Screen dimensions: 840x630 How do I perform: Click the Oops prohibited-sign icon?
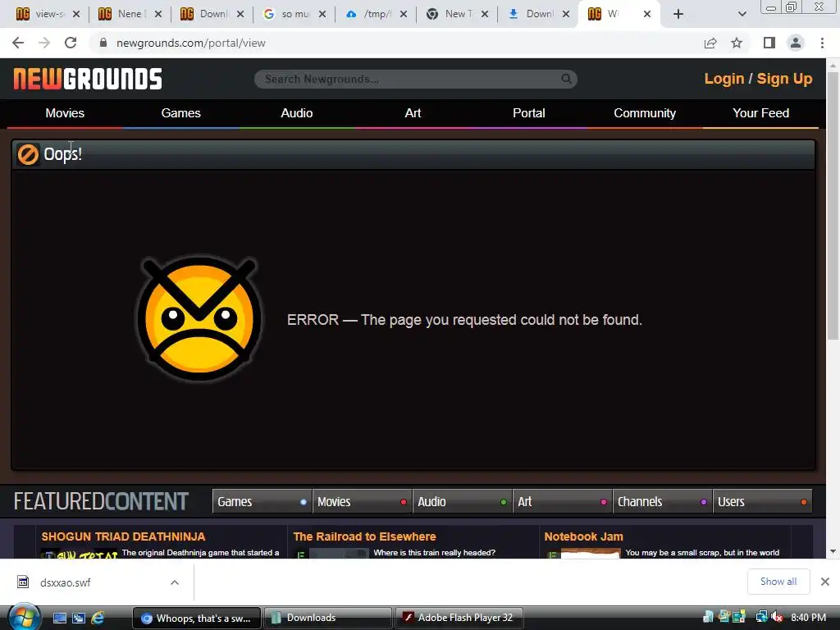(28, 154)
